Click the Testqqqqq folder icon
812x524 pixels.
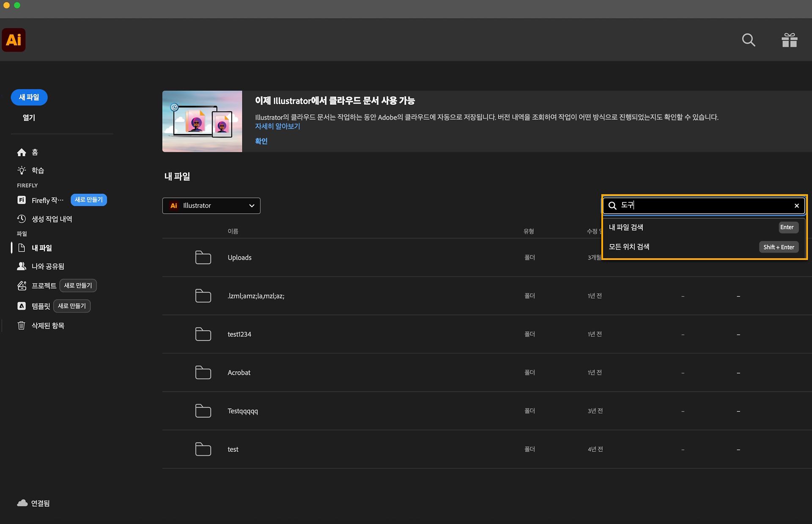203,411
